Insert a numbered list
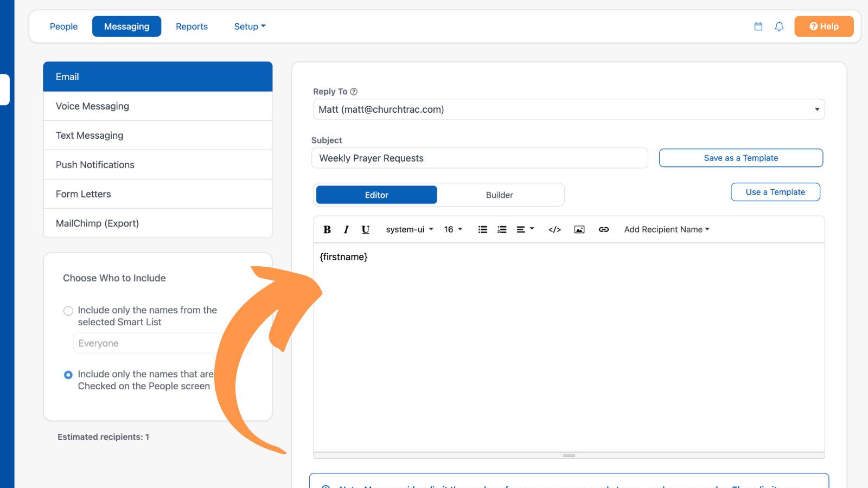The height and width of the screenshot is (488, 868). point(502,229)
